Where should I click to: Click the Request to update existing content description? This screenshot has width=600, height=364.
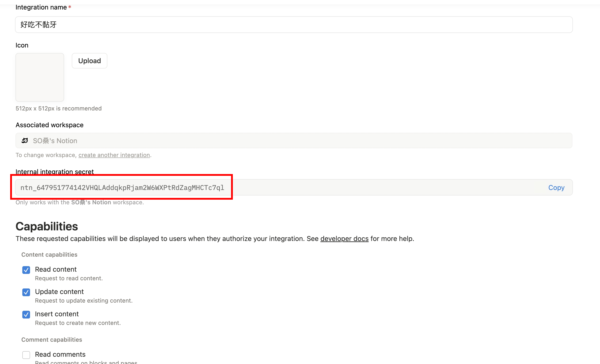tap(84, 300)
